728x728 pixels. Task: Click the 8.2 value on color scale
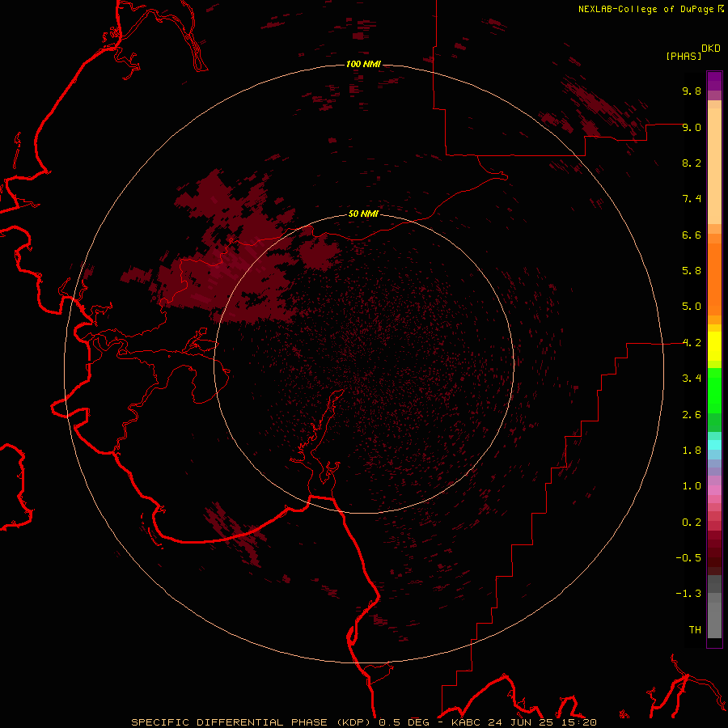coord(692,163)
